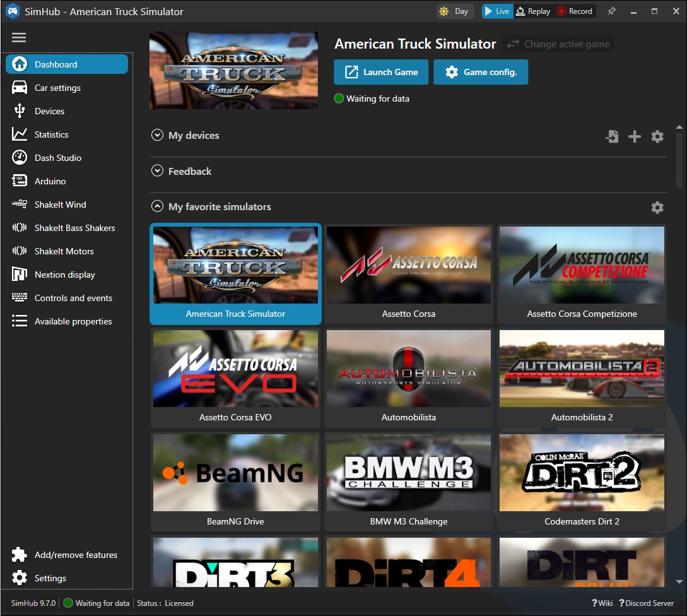The image size is (687, 616).
Task: Select BeamNG Drive tile
Action: tap(235, 482)
